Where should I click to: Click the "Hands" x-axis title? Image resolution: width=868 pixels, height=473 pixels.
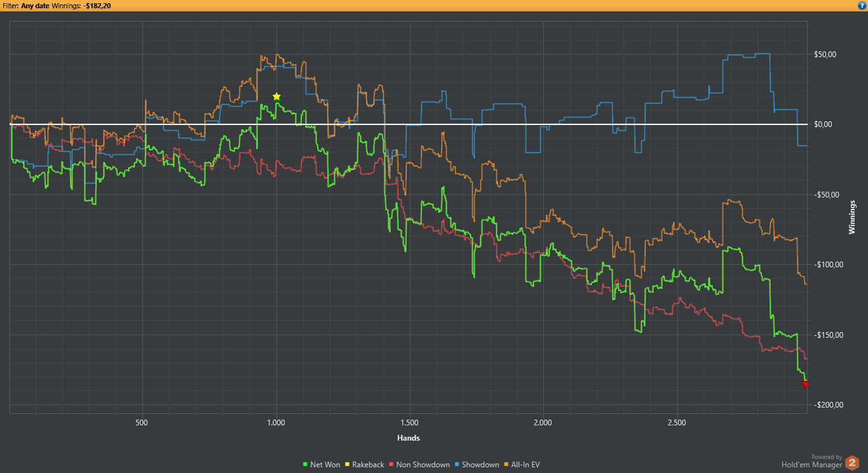click(408, 438)
